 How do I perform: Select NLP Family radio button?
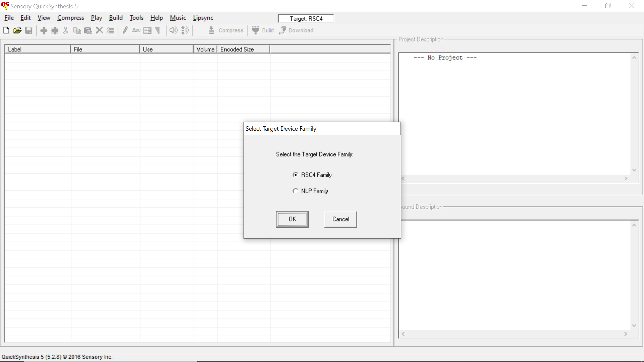[295, 190]
